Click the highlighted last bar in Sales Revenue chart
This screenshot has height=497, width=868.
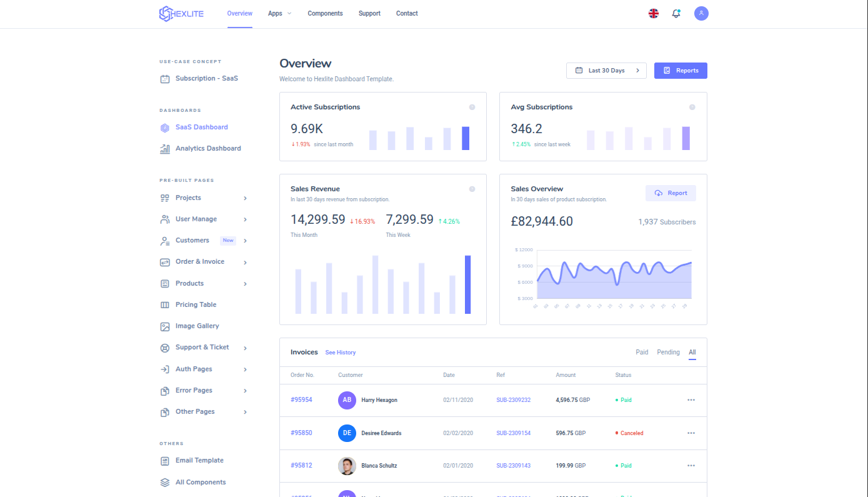tap(467, 284)
